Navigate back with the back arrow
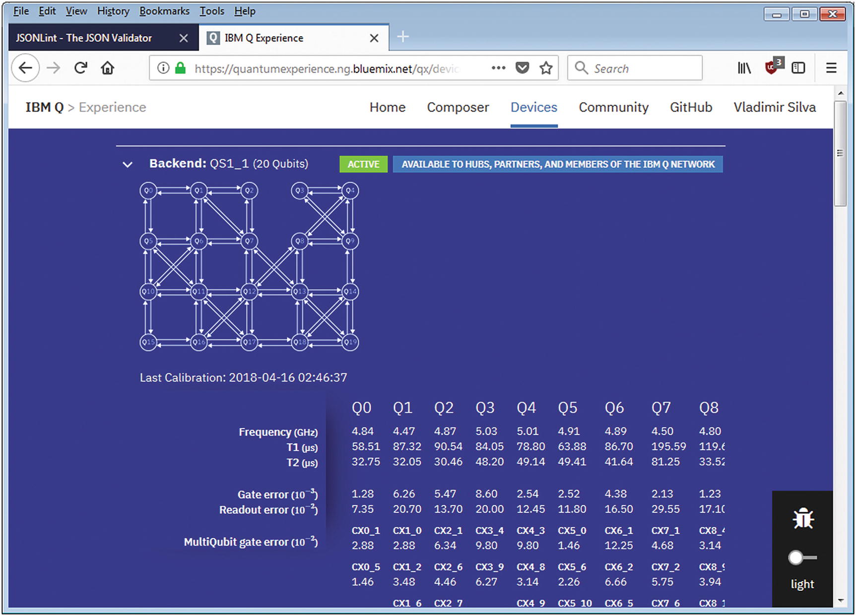Viewport: 856px width, 616px height. pyautogui.click(x=25, y=68)
